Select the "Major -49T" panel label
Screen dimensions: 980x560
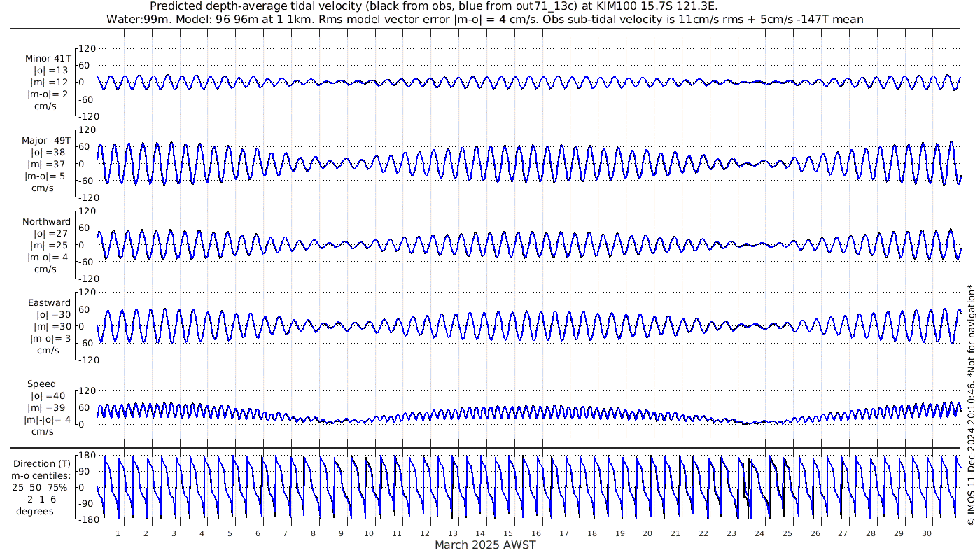coord(46,141)
